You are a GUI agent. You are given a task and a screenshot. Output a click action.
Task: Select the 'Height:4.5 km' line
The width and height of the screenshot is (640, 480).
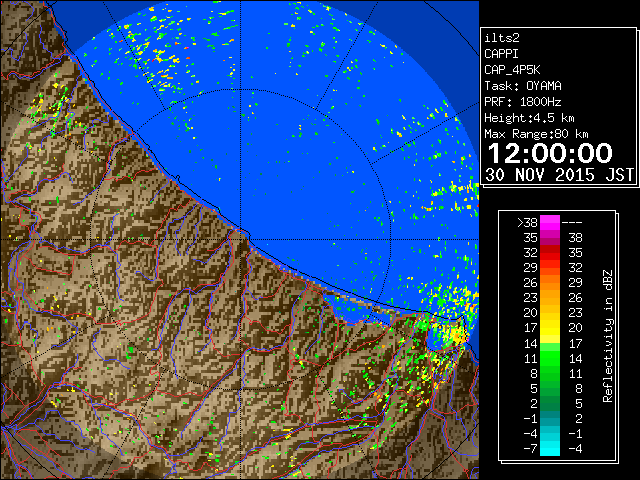[529, 118]
